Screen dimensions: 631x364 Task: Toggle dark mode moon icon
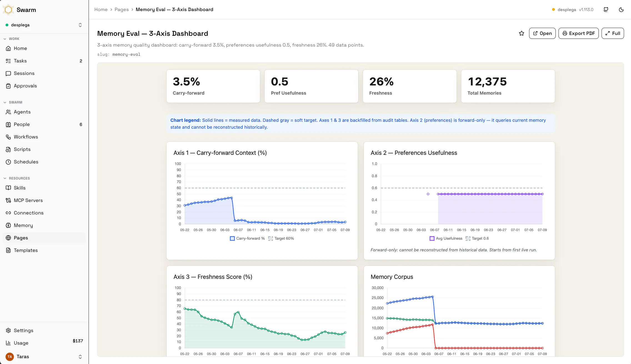(x=621, y=10)
